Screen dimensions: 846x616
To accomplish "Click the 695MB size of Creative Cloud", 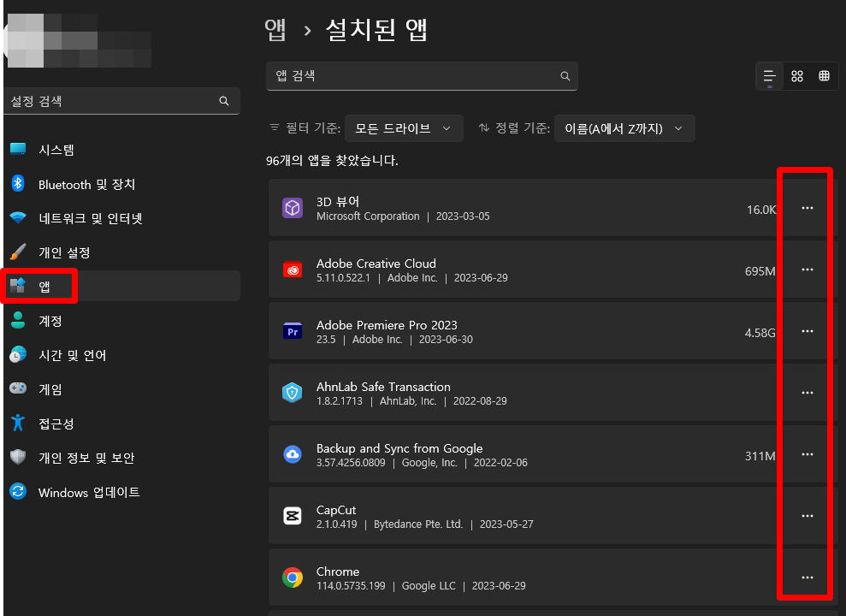I will pos(760,271).
